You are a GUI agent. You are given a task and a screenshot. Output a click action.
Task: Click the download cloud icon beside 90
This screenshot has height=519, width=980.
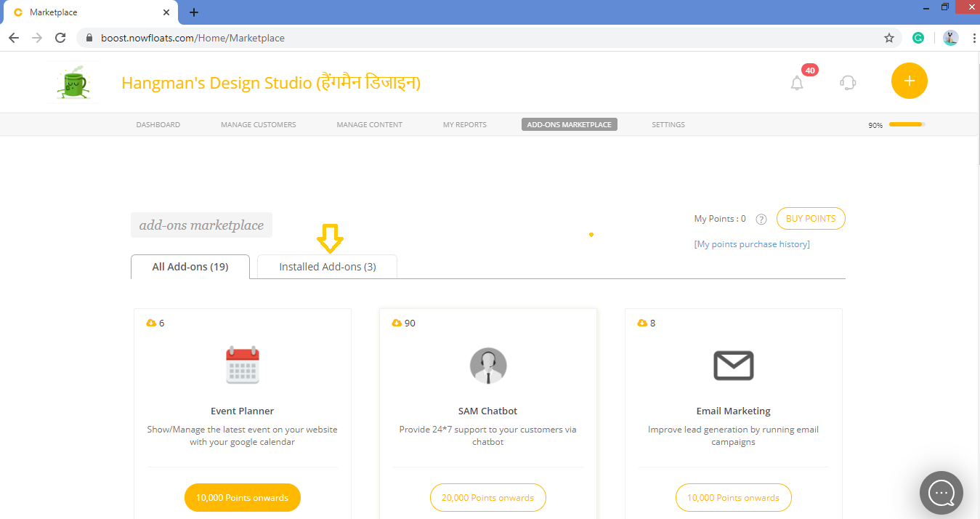(397, 323)
